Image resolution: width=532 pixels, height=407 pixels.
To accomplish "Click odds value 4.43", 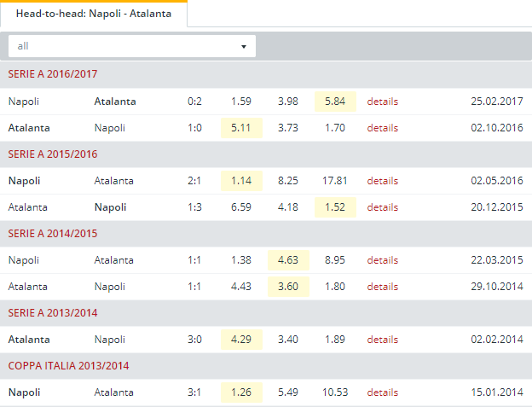I will click(x=241, y=287).
